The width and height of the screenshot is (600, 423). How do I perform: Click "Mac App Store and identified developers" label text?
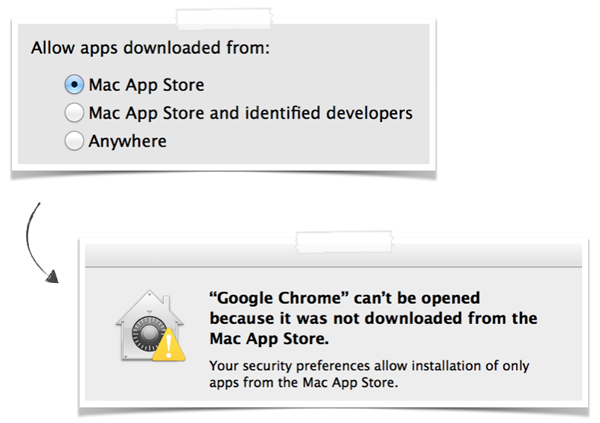pos(251,113)
